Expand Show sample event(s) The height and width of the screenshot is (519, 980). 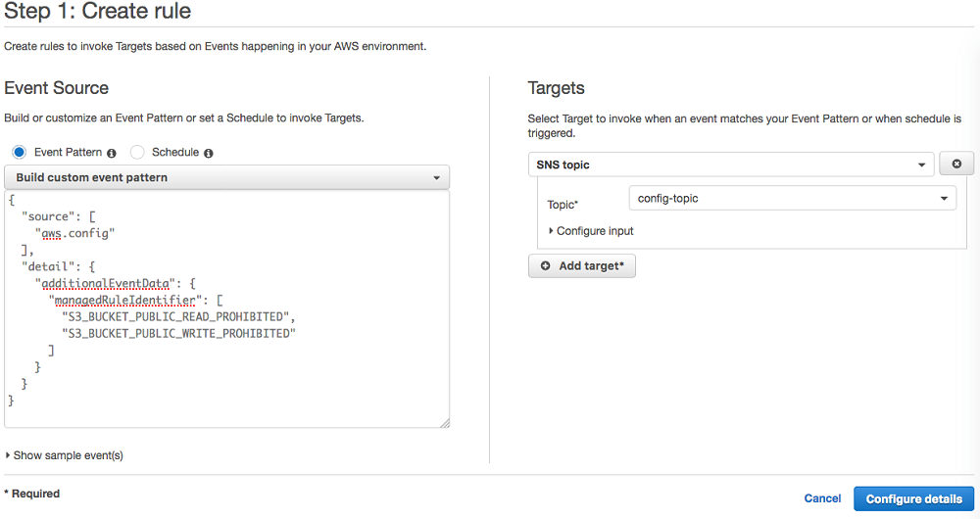pyautogui.click(x=65, y=455)
